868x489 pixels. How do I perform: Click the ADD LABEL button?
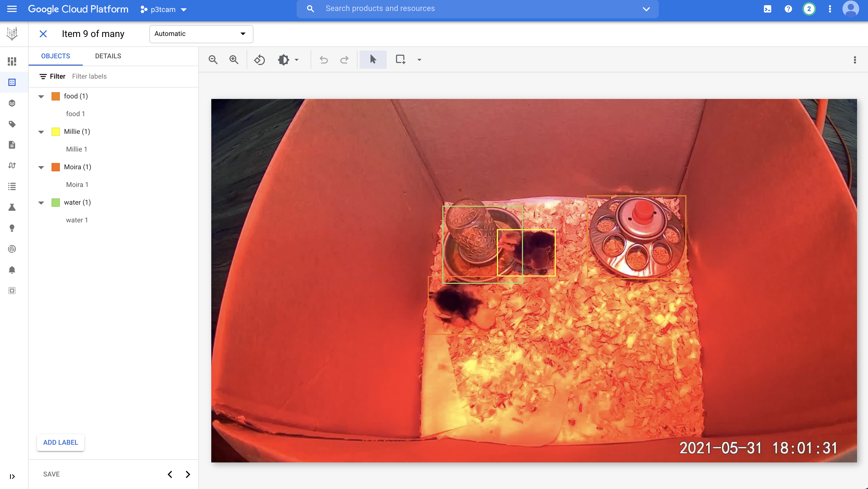point(61,442)
